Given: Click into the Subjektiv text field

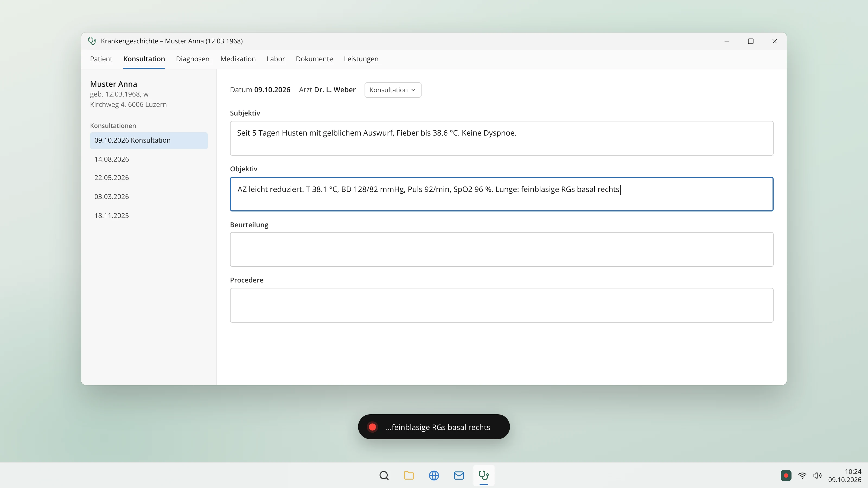Looking at the screenshot, I should pos(501,138).
